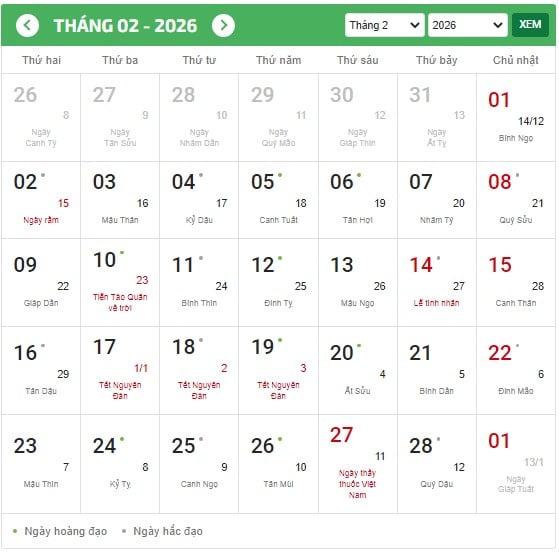Open the 2026 year dropdown
The height and width of the screenshot is (554, 559).
tap(468, 25)
